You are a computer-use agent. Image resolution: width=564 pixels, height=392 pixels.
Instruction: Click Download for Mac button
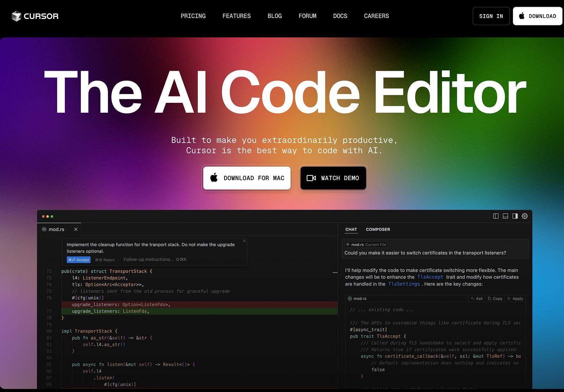click(x=247, y=178)
